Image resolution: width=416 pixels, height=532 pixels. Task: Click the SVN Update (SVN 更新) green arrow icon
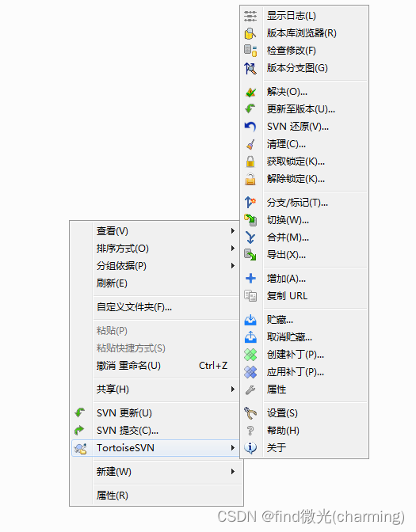(80, 413)
